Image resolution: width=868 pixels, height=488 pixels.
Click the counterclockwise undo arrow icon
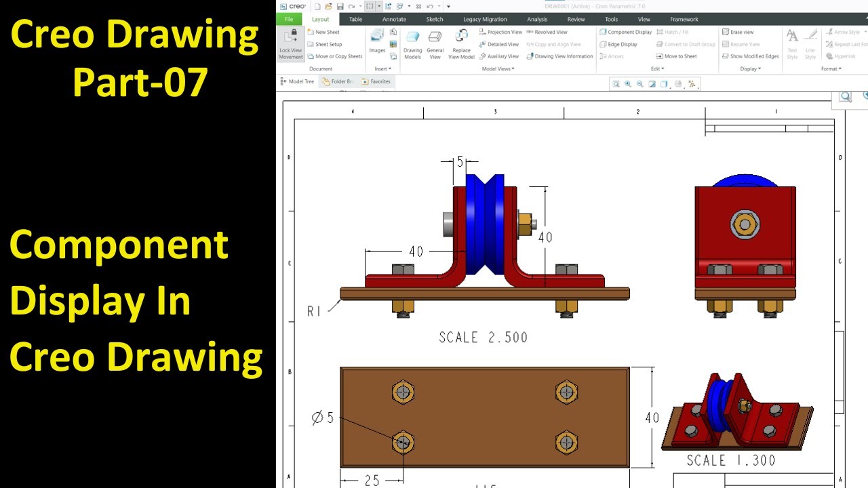tap(430, 6)
